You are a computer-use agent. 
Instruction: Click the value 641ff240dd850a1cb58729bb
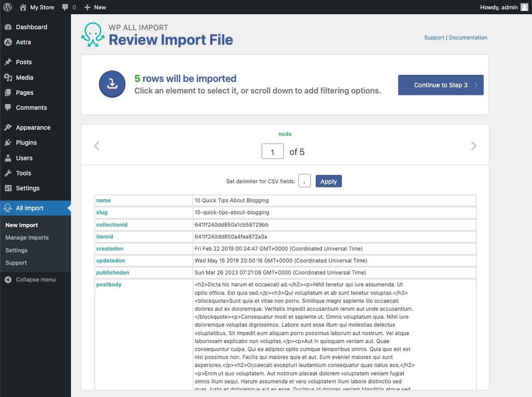coord(231,224)
